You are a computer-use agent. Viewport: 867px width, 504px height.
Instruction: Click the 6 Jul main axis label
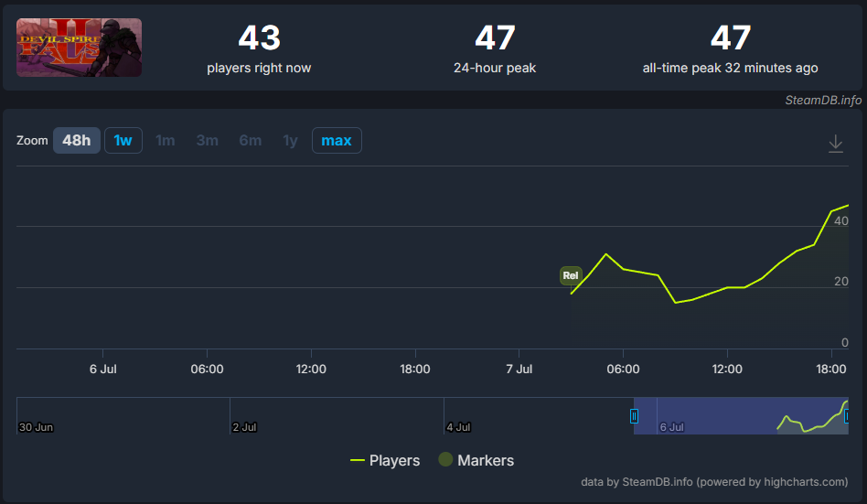(x=102, y=369)
